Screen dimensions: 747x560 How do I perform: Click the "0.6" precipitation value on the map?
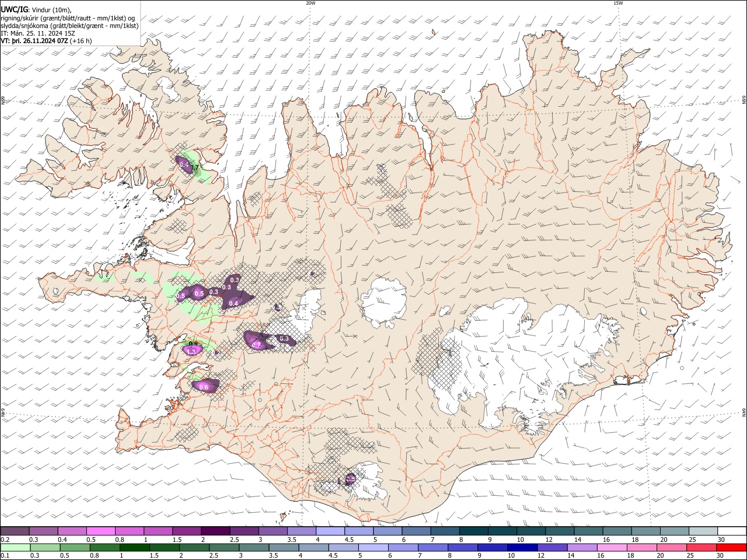(204, 387)
